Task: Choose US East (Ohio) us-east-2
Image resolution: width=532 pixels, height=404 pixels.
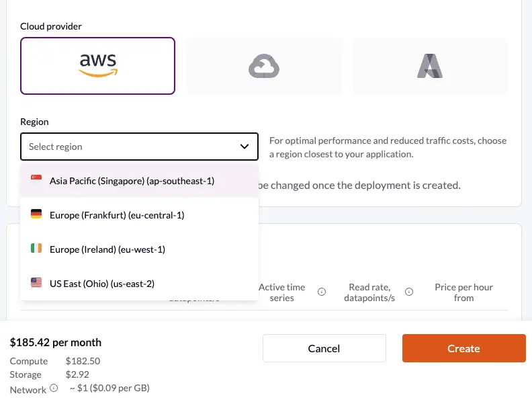Action: tap(102, 284)
